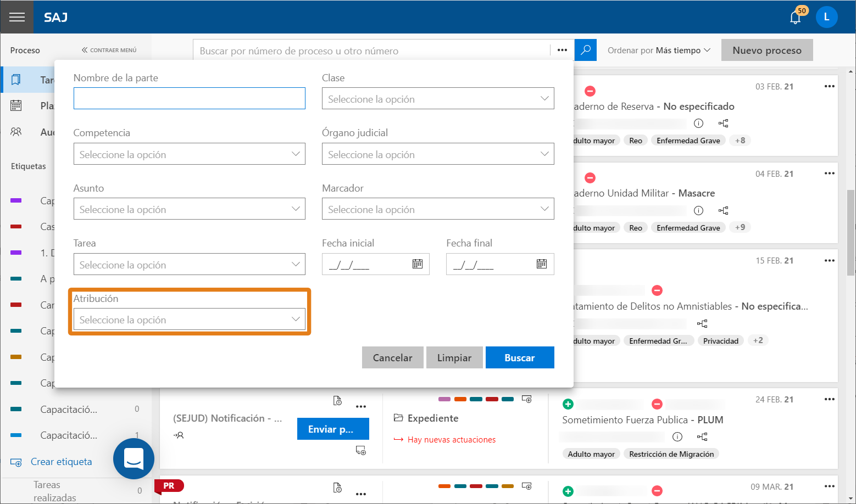
Task: Open the Marcador dropdown
Action: click(x=438, y=209)
